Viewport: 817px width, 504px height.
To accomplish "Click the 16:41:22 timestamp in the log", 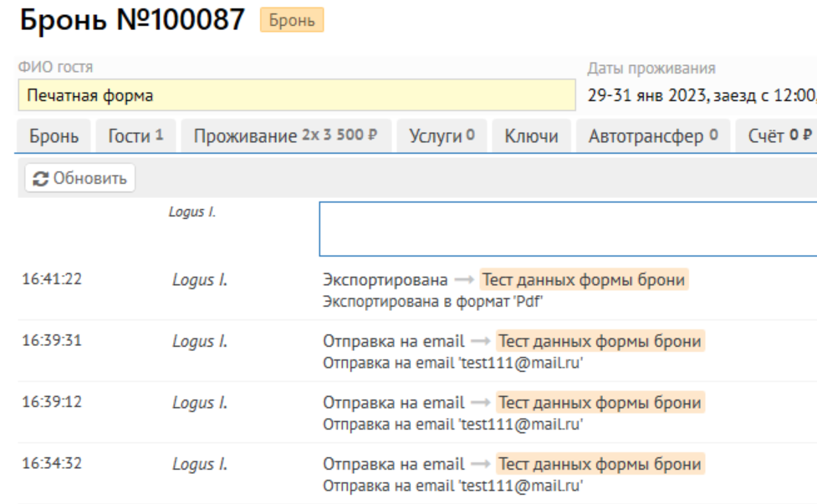I will [x=52, y=280].
